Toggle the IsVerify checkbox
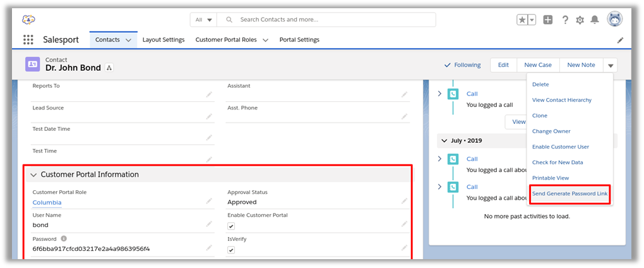 click(231, 250)
